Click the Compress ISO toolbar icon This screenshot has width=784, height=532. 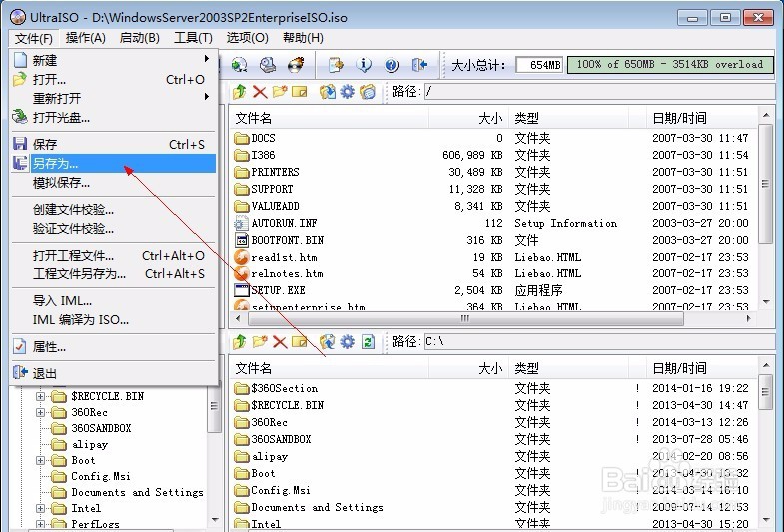click(239, 65)
